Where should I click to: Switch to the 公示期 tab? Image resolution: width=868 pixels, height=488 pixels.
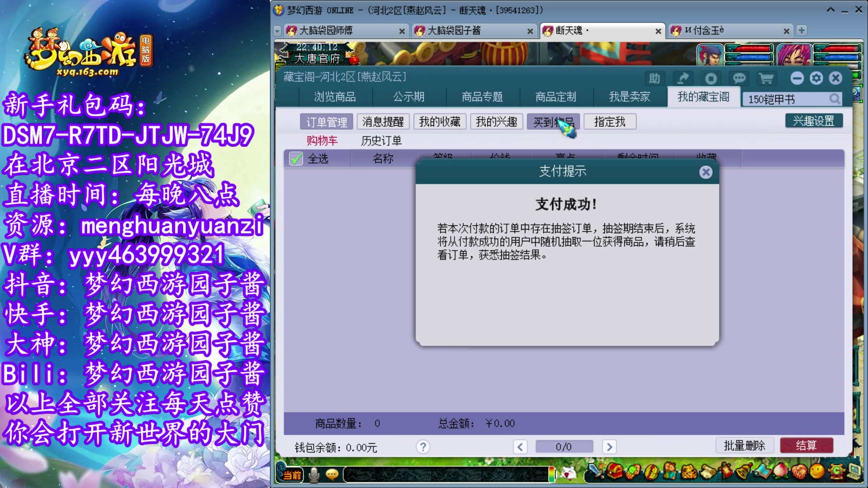[409, 97]
